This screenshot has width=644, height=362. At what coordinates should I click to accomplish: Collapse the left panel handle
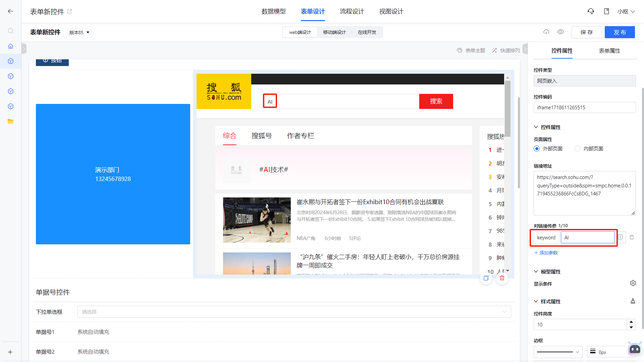coord(24,49)
